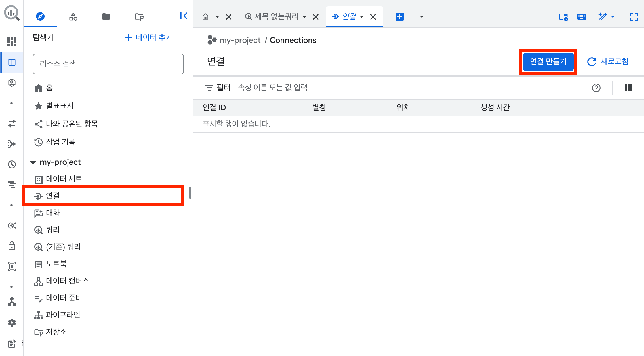Collapse the my-project tree node
The height and width of the screenshot is (356, 644).
(x=33, y=162)
